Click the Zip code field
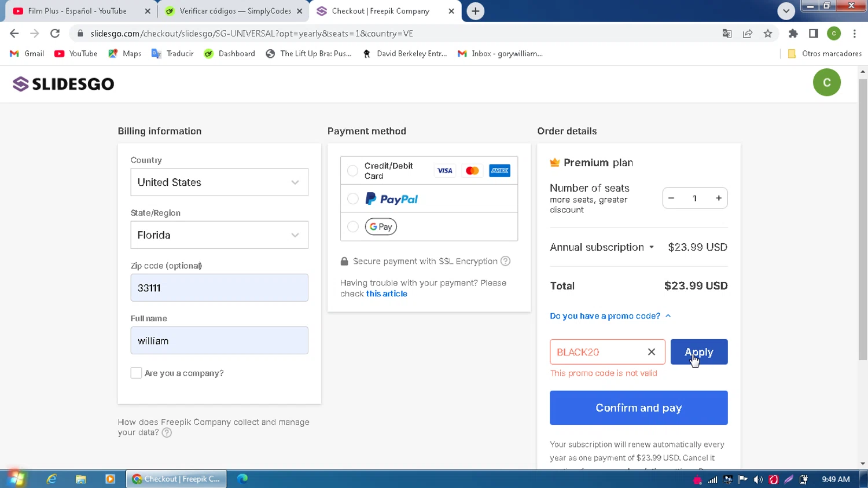This screenshot has width=868, height=488. (219, 288)
